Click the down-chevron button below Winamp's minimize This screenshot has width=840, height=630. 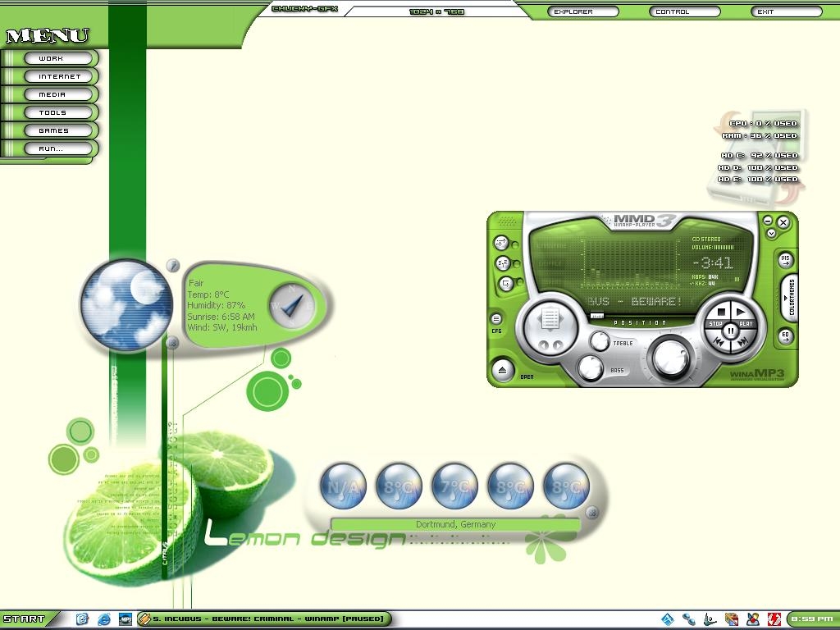pyautogui.click(x=771, y=233)
